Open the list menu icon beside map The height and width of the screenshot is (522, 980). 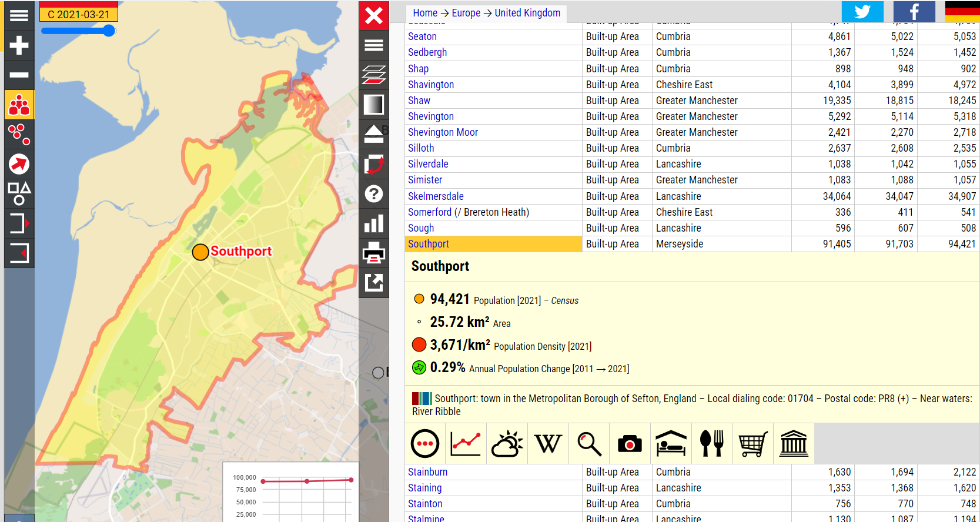click(374, 45)
